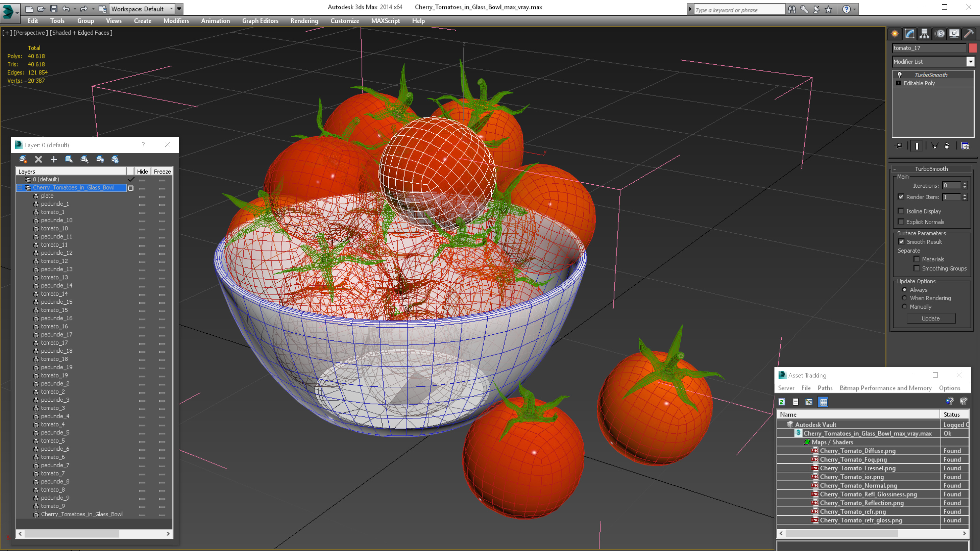Click the Status column header in Asset Tracking
Image resolution: width=980 pixels, height=551 pixels.
954,415
